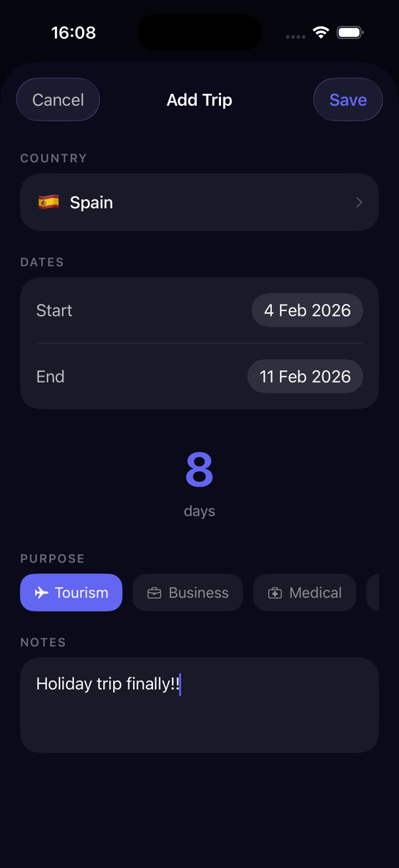Open the country selector for Spain

click(199, 202)
